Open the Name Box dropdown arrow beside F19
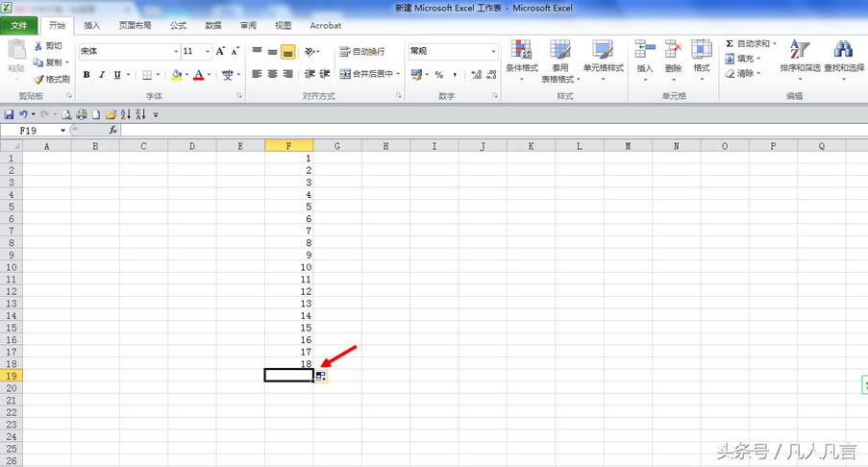This screenshot has width=868, height=467. click(63, 131)
